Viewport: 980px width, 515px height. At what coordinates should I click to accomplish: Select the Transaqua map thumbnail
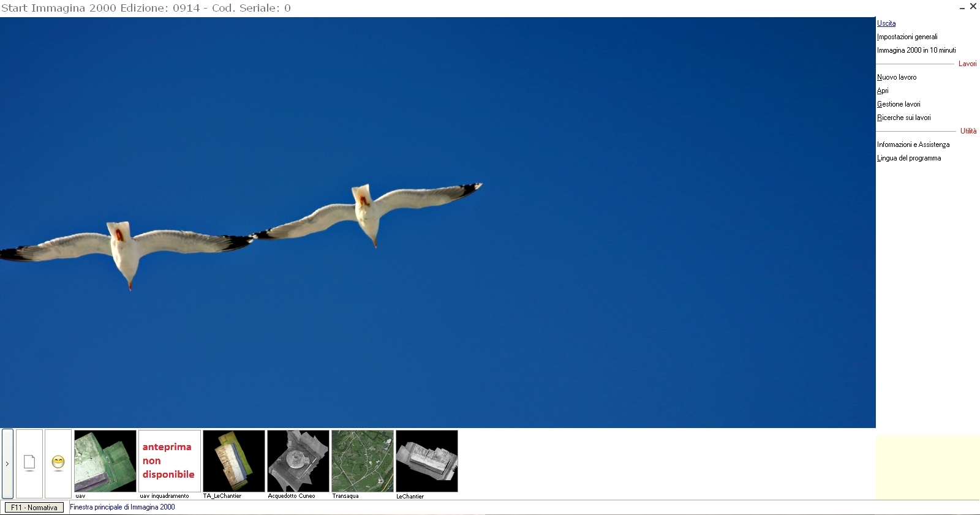pos(363,461)
